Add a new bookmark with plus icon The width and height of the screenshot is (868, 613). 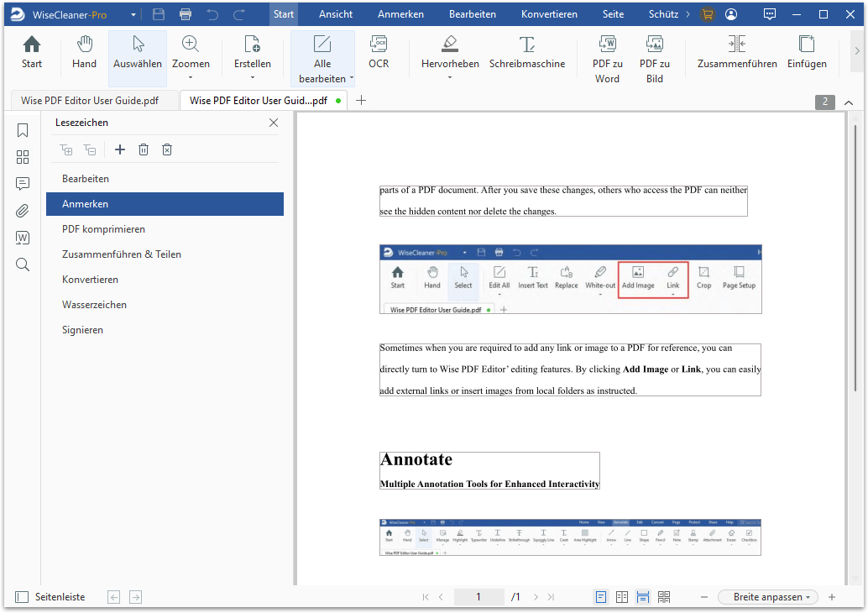[x=119, y=149]
